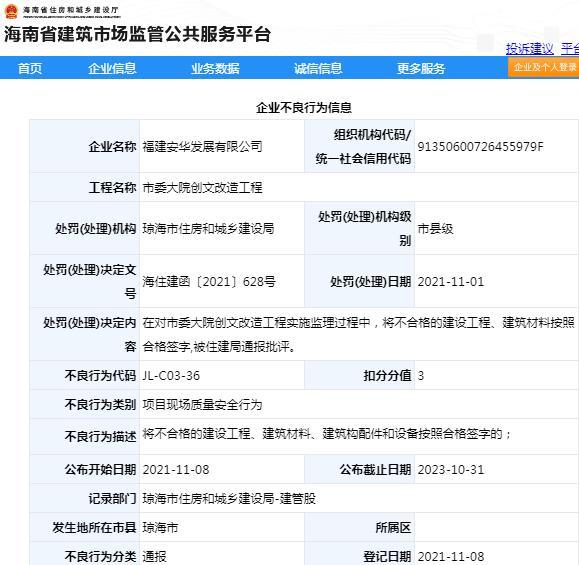The height and width of the screenshot is (565, 579).
Task: Open the 首页 menu item
Action: tap(30, 68)
